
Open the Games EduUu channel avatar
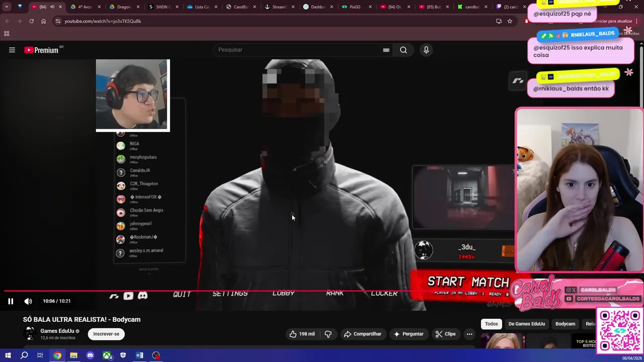[30, 333]
